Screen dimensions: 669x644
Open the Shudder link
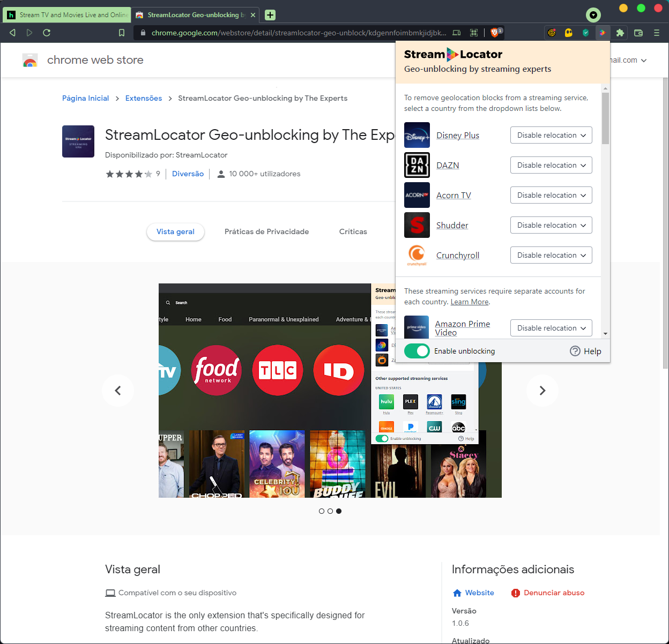[452, 226]
